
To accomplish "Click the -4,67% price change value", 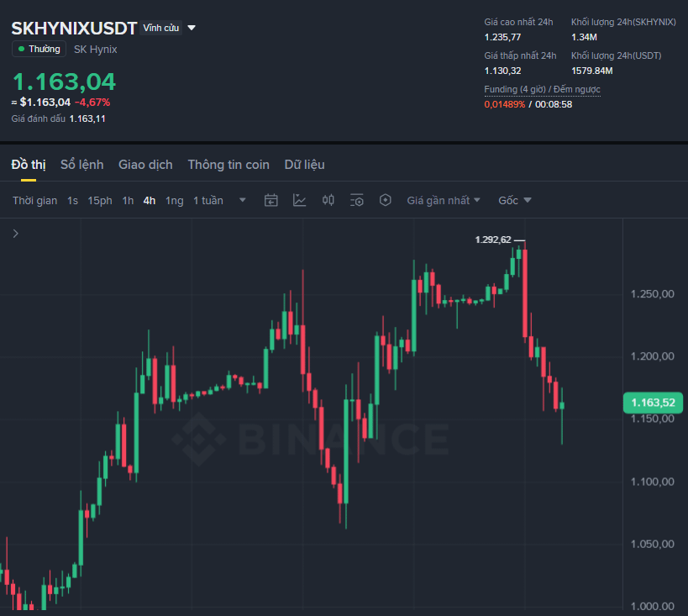I will point(92,103).
